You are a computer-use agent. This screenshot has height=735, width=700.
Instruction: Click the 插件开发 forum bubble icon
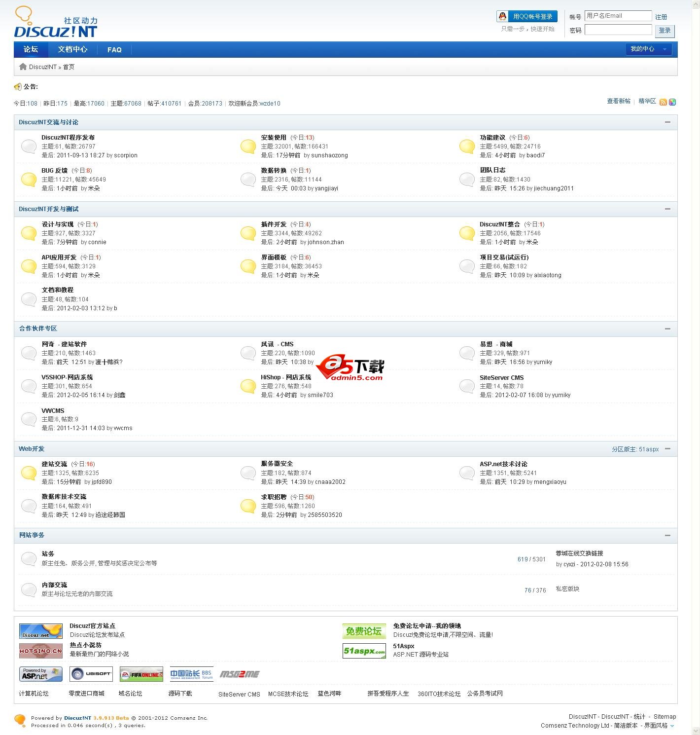coord(248,233)
